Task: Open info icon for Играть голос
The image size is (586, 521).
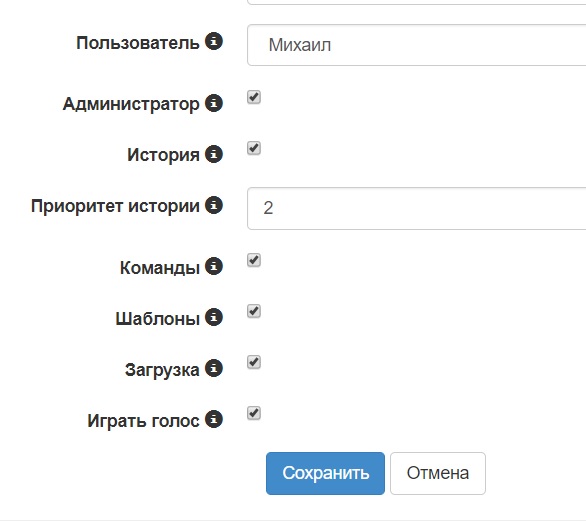Action: click(214, 419)
